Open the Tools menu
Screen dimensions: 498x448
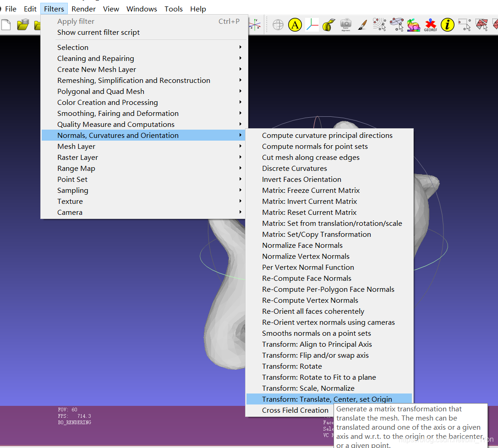click(174, 9)
